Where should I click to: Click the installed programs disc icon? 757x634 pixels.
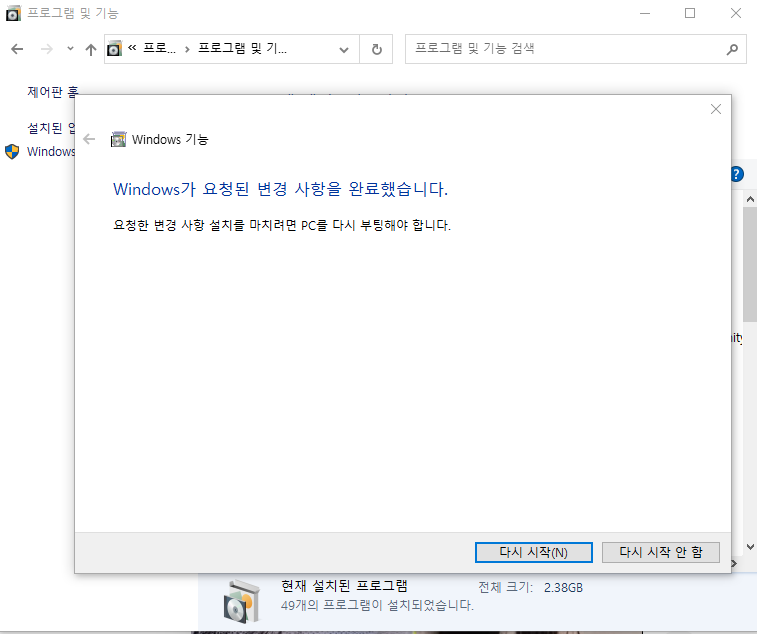[241, 600]
